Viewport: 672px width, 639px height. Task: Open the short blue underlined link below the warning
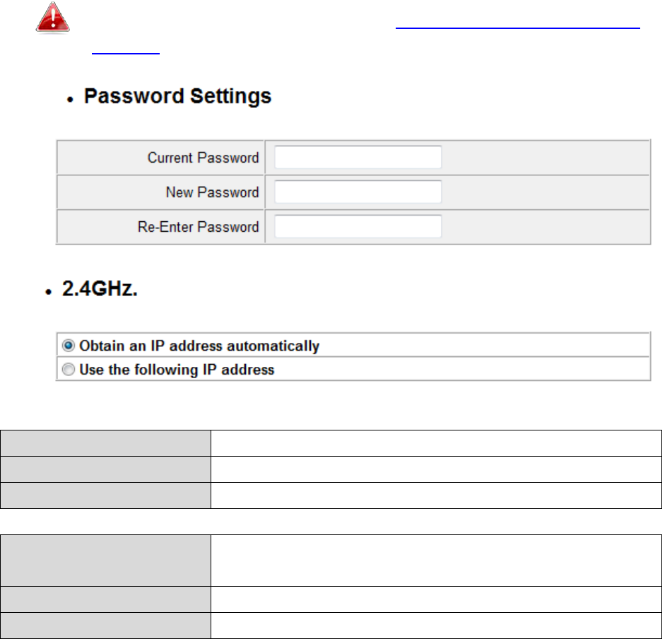point(125,51)
